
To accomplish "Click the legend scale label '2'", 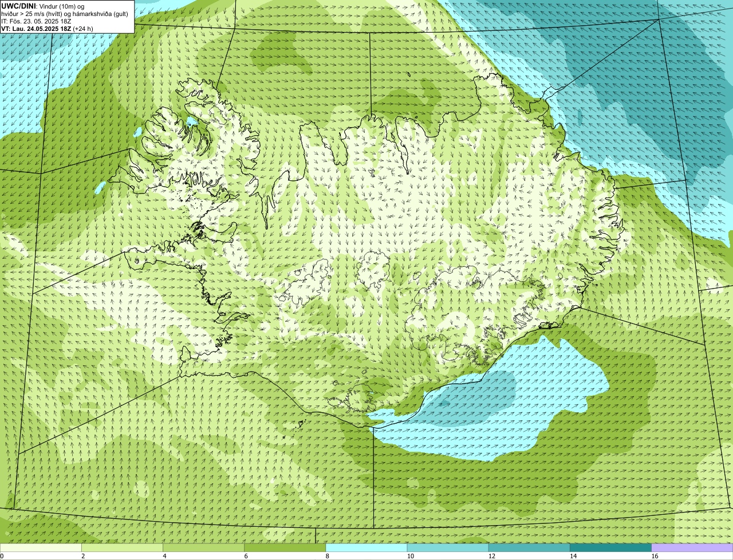I will click(x=83, y=556).
